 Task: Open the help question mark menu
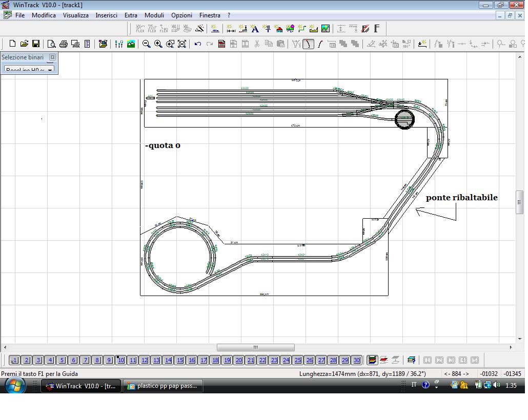coord(229,15)
